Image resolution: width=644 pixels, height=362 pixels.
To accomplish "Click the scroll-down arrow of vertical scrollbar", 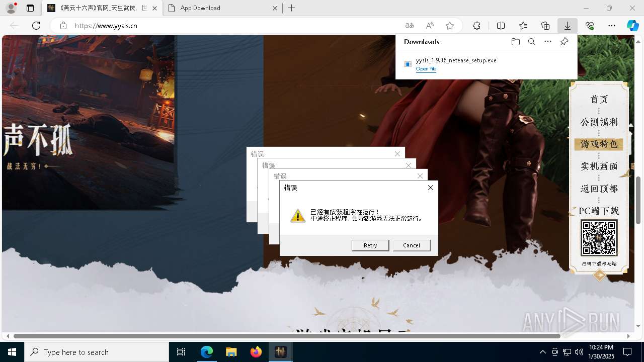I will tap(638, 326).
